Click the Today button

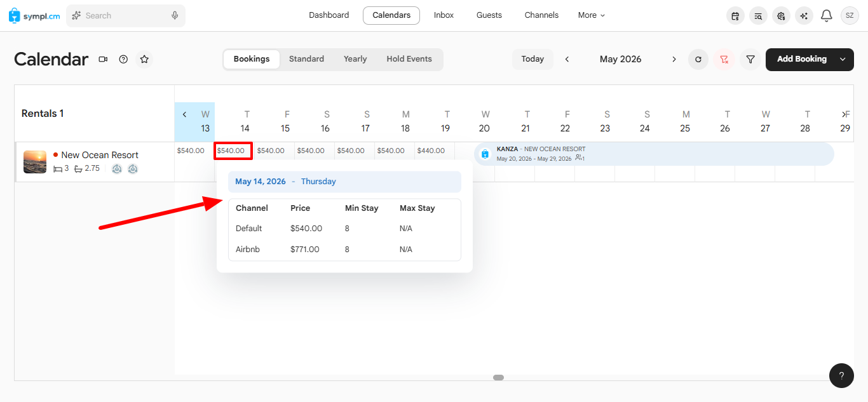[x=532, y=59]
